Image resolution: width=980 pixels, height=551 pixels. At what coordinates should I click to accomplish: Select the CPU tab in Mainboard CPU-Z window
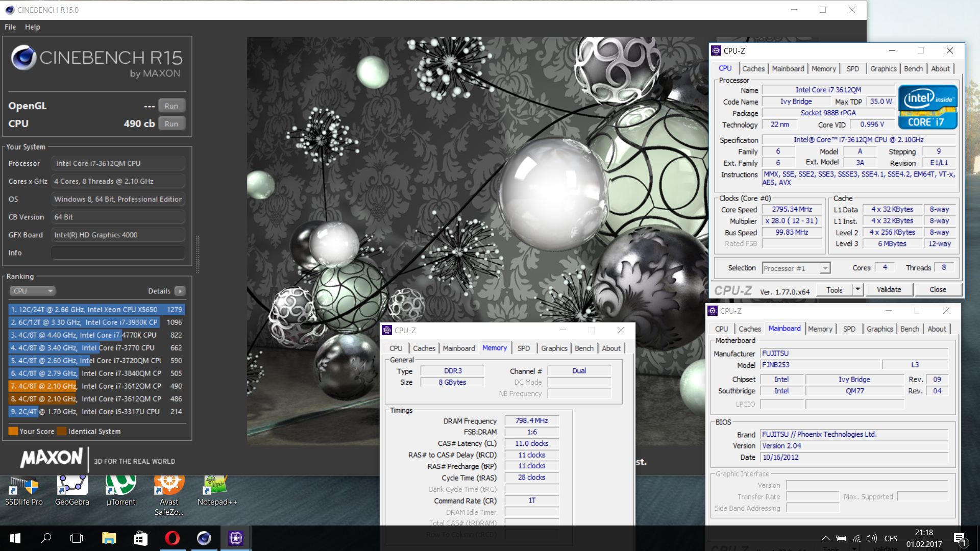click(721, 329)
